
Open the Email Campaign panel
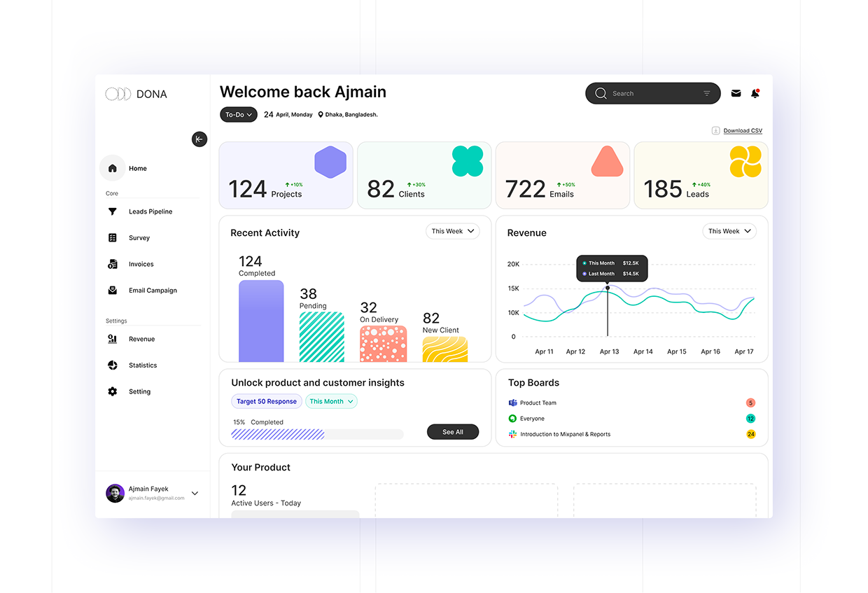(x=153, y=290)
